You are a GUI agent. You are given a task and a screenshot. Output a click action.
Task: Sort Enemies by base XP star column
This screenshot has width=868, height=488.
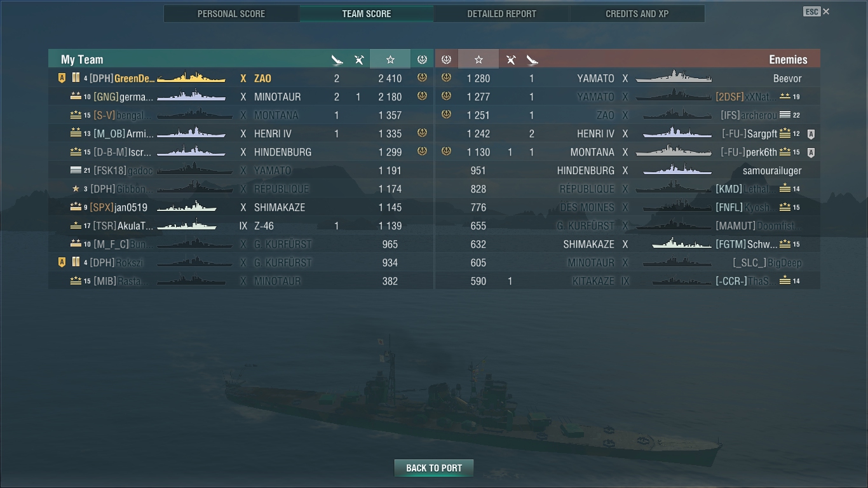coord(478,59)
